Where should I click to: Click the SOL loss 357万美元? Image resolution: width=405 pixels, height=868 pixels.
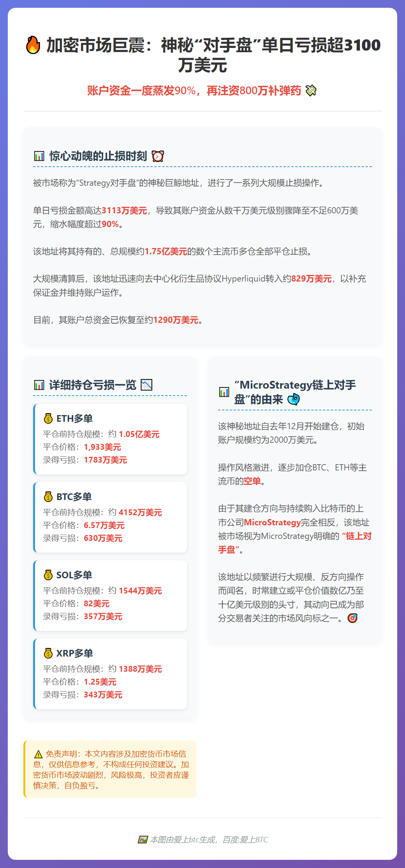click(x=103, y=616)
